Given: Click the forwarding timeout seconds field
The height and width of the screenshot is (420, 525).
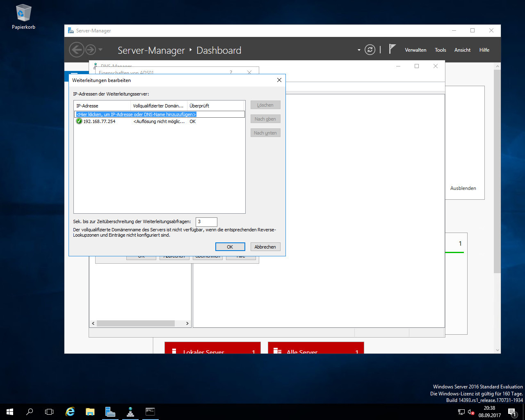Looking at the screenshot, I should click(x=206, y=221).
